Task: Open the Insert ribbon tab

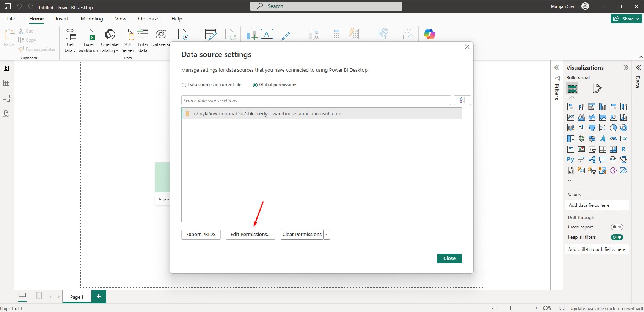Action: [62, 19]
